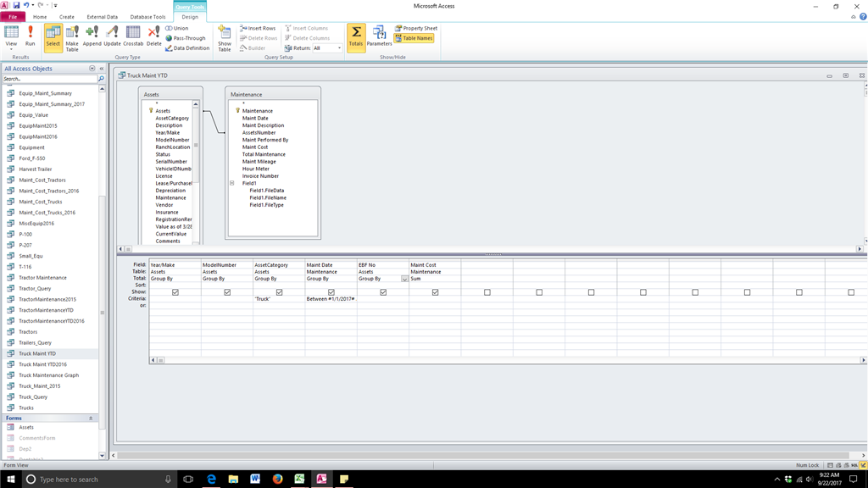Open the Show Table dialog
Viewport: 868px width, 488px height.
(224, 37)
